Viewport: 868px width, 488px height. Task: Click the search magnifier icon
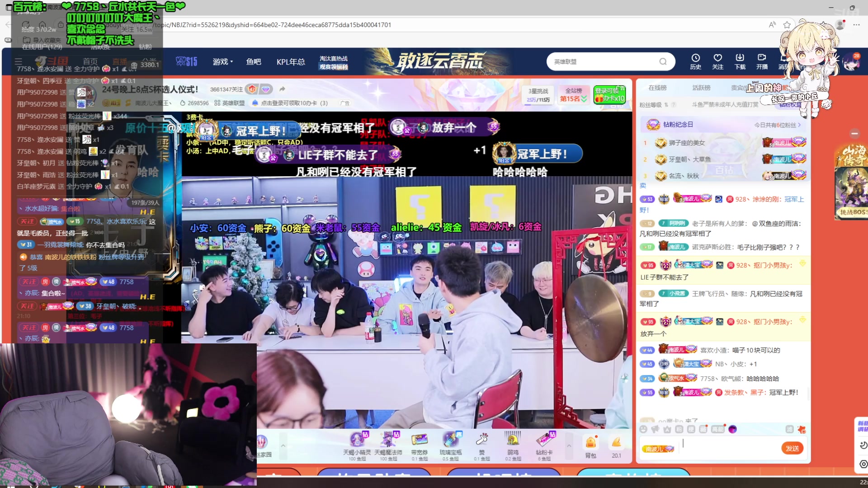coord(663,61)
